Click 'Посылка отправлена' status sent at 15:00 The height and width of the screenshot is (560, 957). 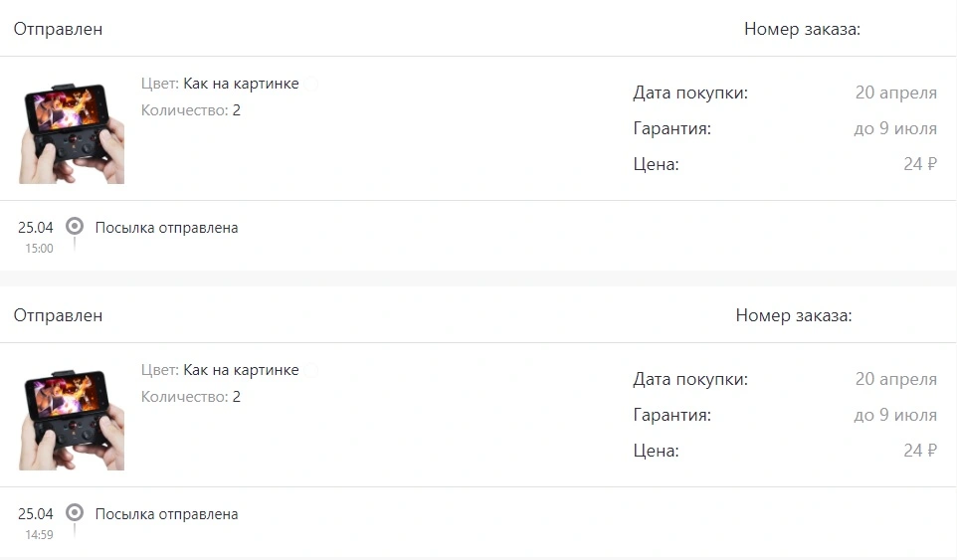coord(166,228)
